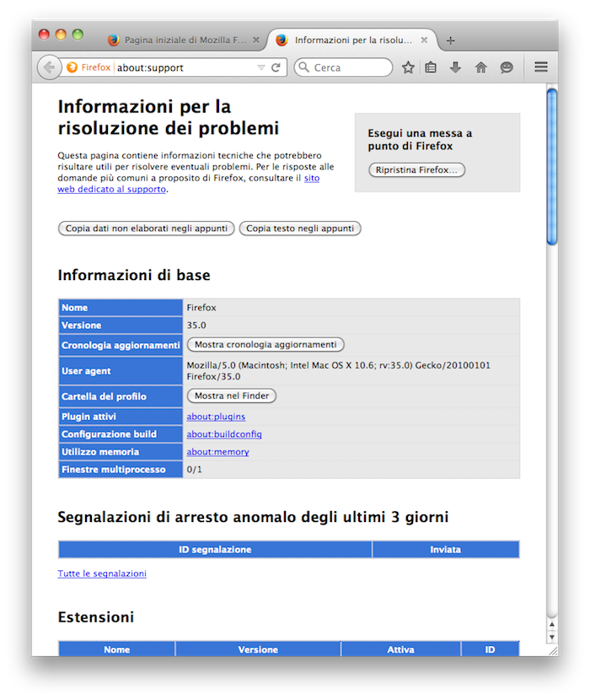Click the Finestre multiprocesso value 0/1

(194, 470)
